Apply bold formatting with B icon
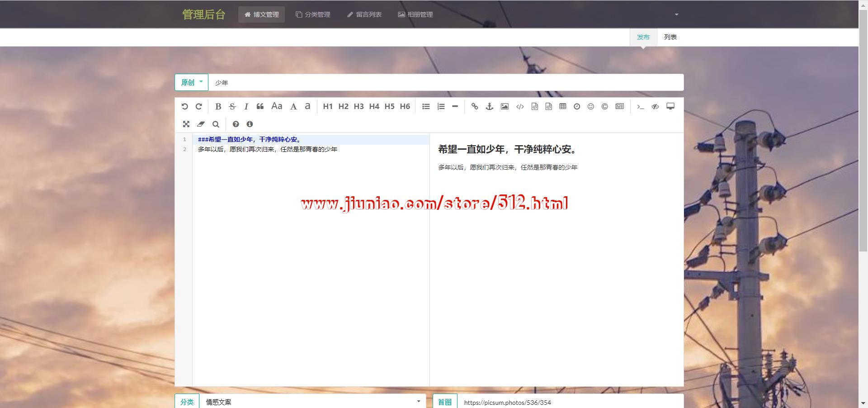868x408 pixels. coord(218,106)
